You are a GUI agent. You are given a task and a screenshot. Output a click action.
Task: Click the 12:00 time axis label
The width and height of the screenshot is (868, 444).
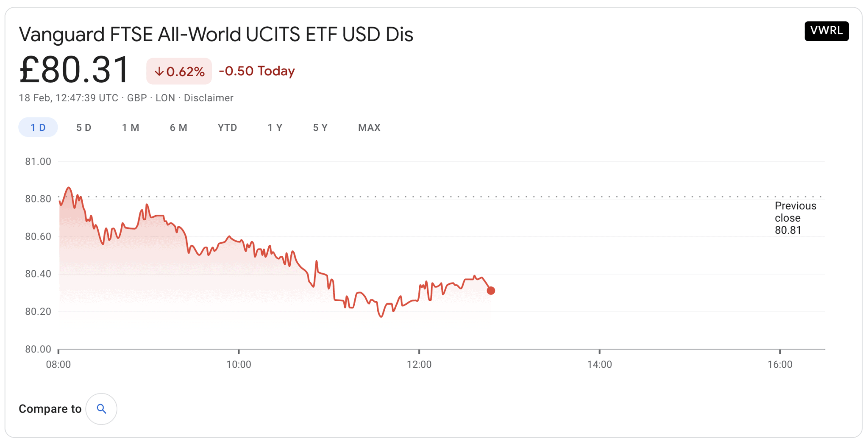[419, 364]
